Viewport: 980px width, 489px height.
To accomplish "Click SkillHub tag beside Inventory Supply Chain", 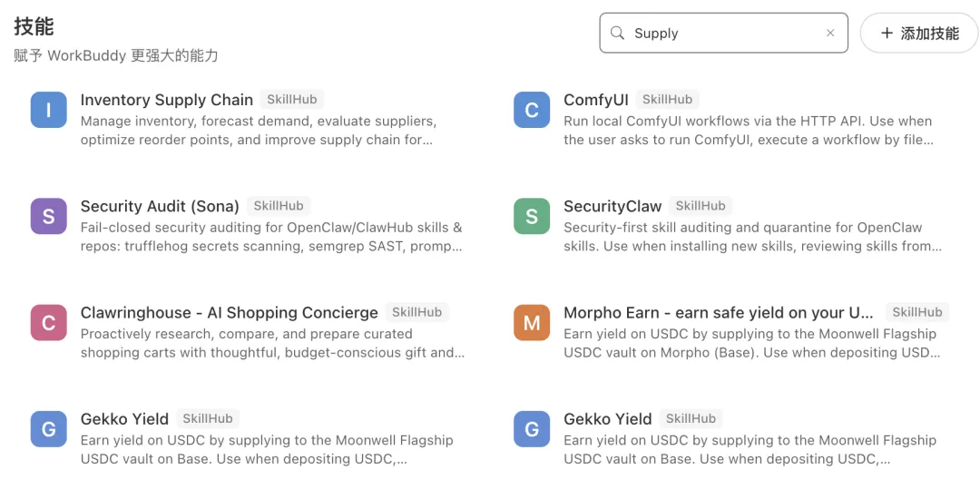I will coord(291,100).
